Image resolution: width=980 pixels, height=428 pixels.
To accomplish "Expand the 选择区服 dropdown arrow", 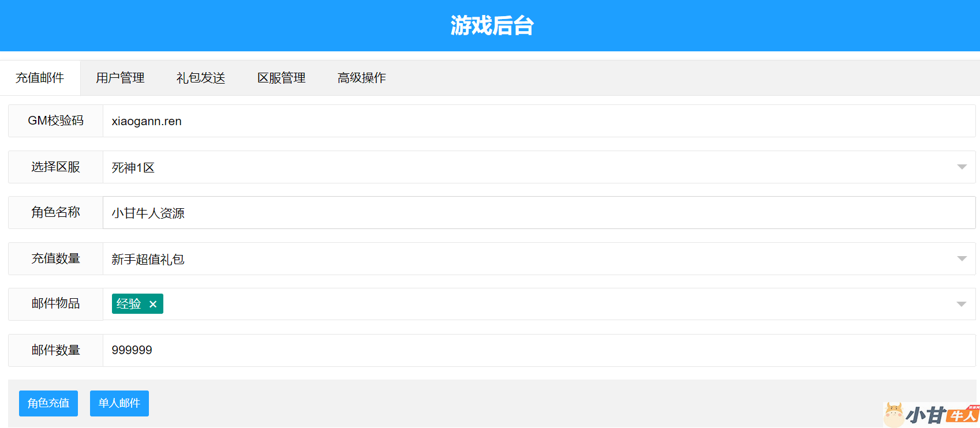I will click(962, 167).
